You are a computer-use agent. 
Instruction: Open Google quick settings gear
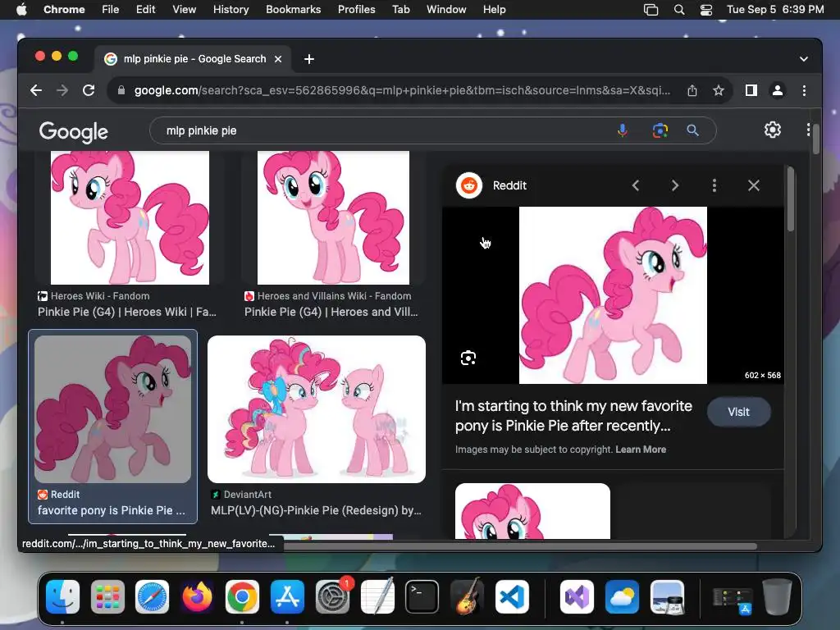click(x=773, y=130)
